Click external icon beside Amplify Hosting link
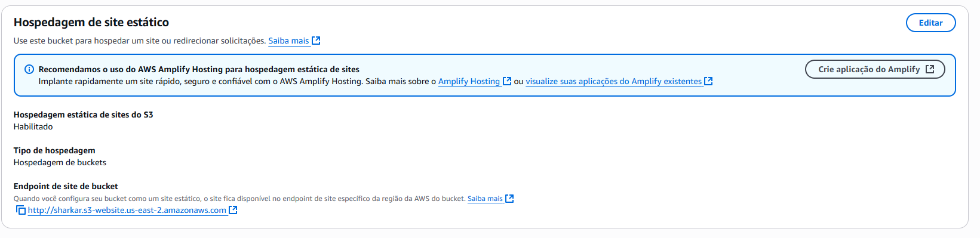This screenshot has height=238, width=980. point(507,81)
